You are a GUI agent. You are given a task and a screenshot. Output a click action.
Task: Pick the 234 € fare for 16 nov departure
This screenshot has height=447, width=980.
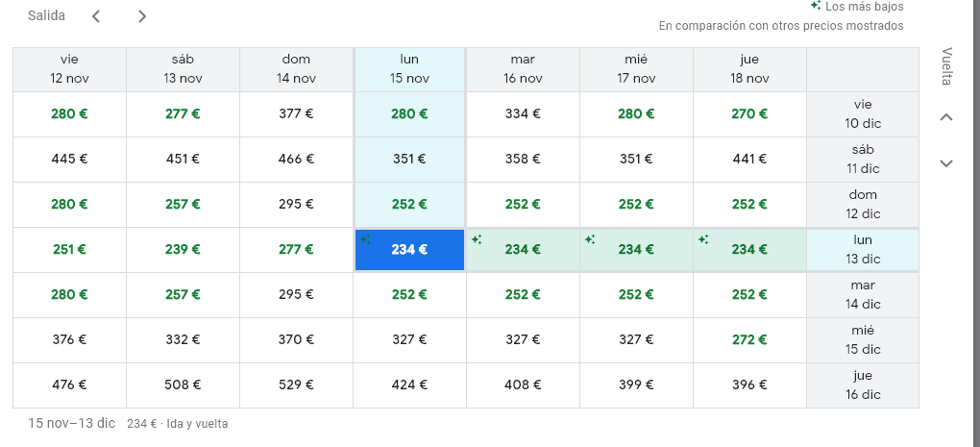523,250
